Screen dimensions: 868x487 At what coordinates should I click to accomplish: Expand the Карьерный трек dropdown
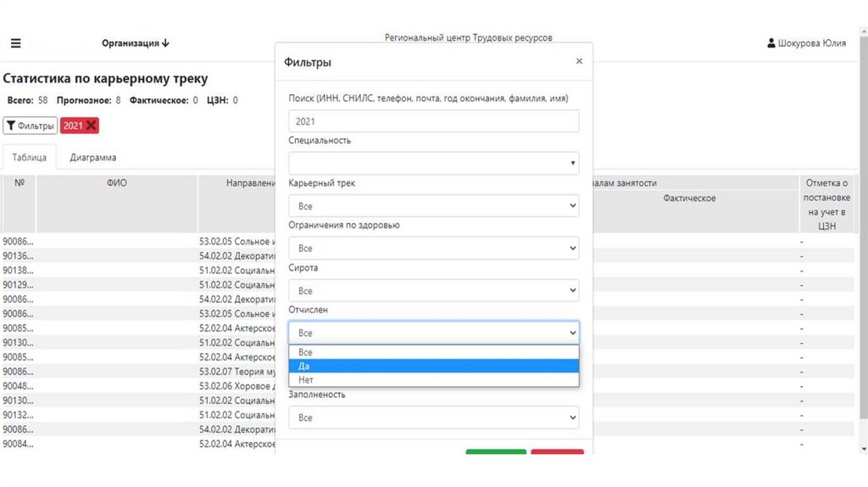pos(433,206)
